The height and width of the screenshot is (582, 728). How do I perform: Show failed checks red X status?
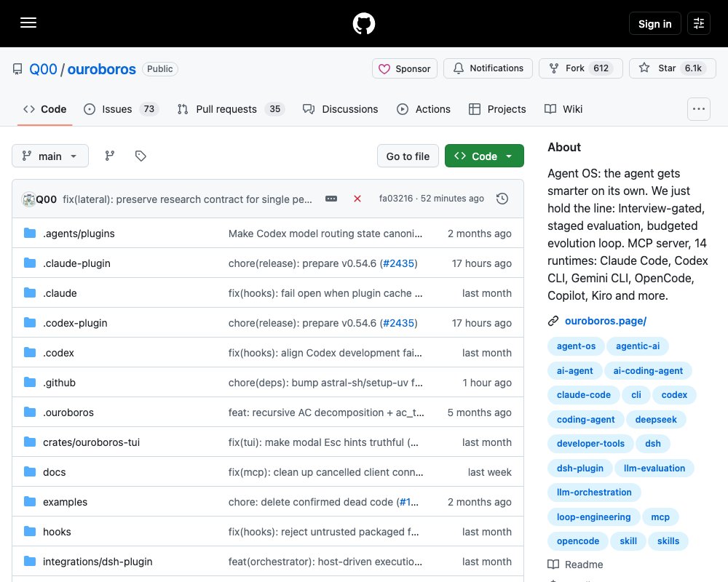click(357, 199)
